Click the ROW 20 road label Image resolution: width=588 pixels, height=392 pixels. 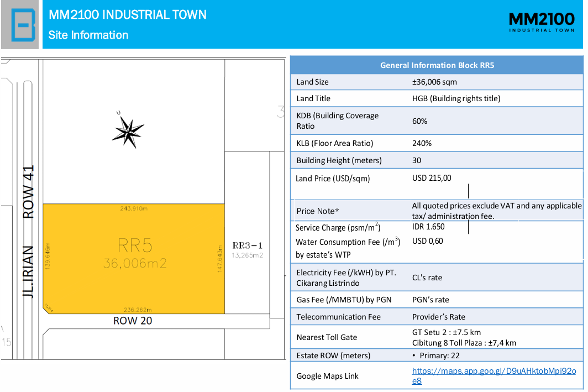[x=133, y=321]
